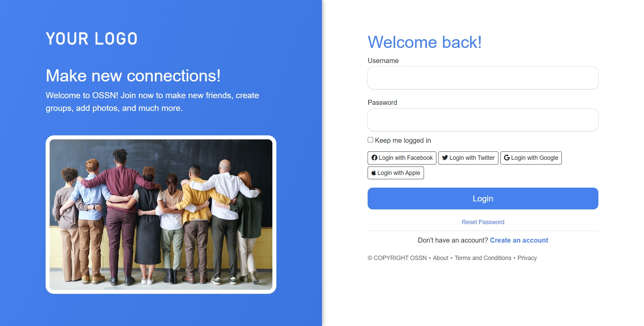This screenshot has height=326, width=644.
Task: Focus the Password input field
Action: pyautogui.click(x=483, y=120)
